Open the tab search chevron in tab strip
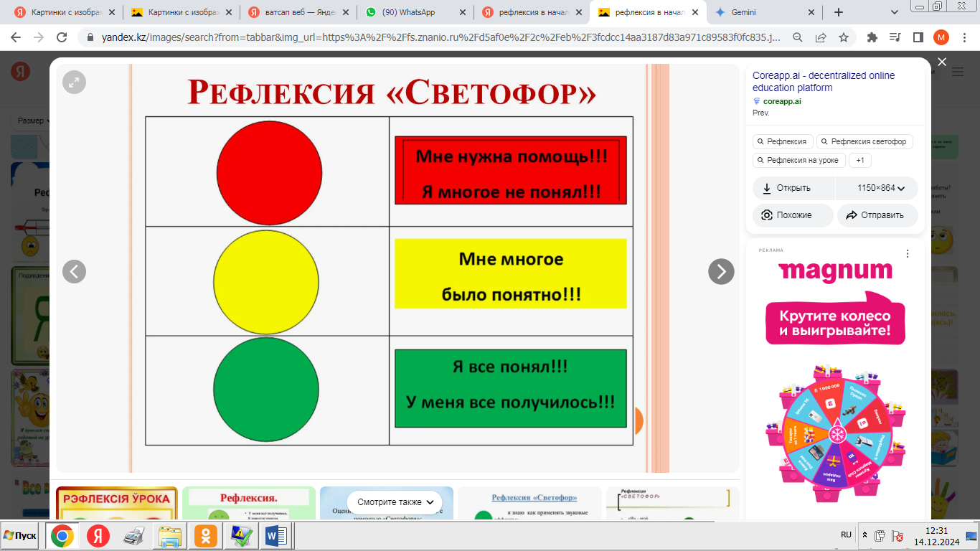 [x=895, y=12]
